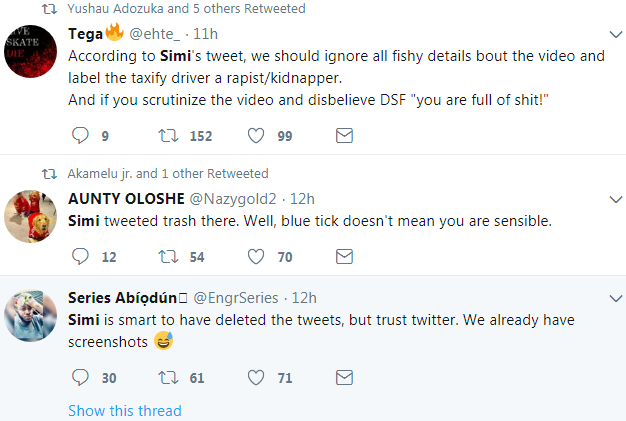Send Tega's tweet via direct message
The height and width of the screenshot is (421, 626).
click(343, 135)
